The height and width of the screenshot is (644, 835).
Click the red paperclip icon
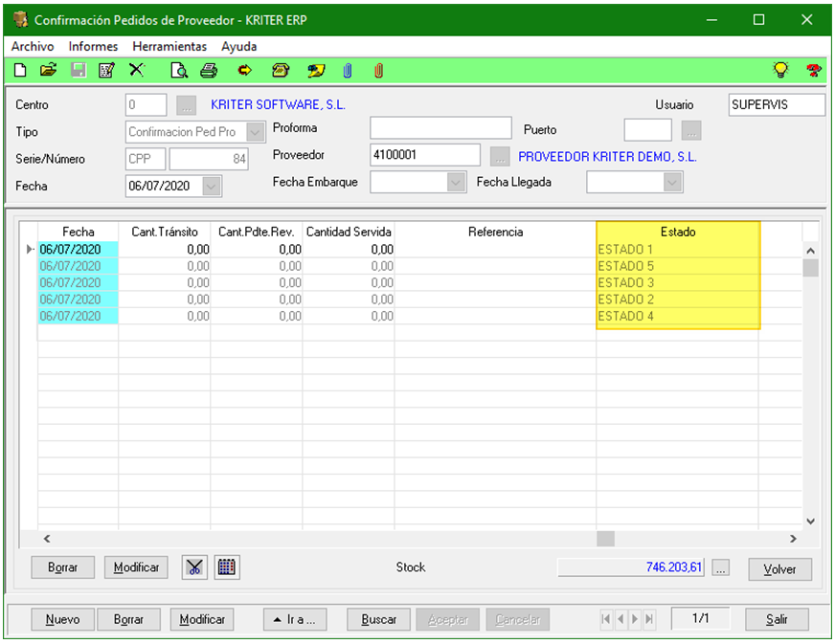pos(378,70)
